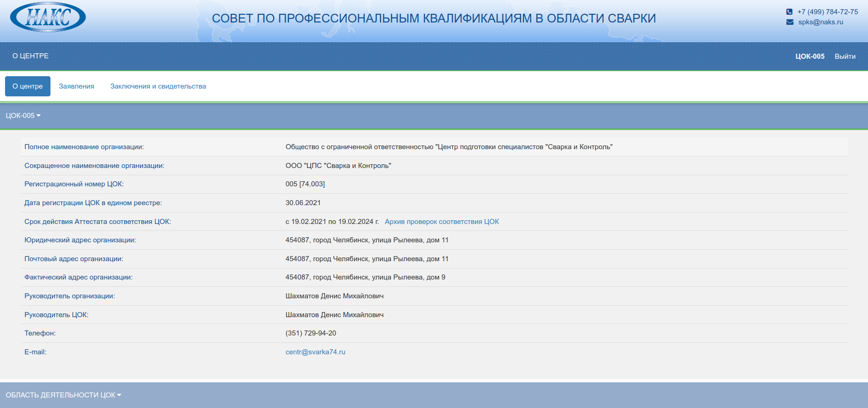Image resolution: width=868 pixels, height=408 pixels.
Task: Click the phone icon in header
Action: click(x=790, y=12)
